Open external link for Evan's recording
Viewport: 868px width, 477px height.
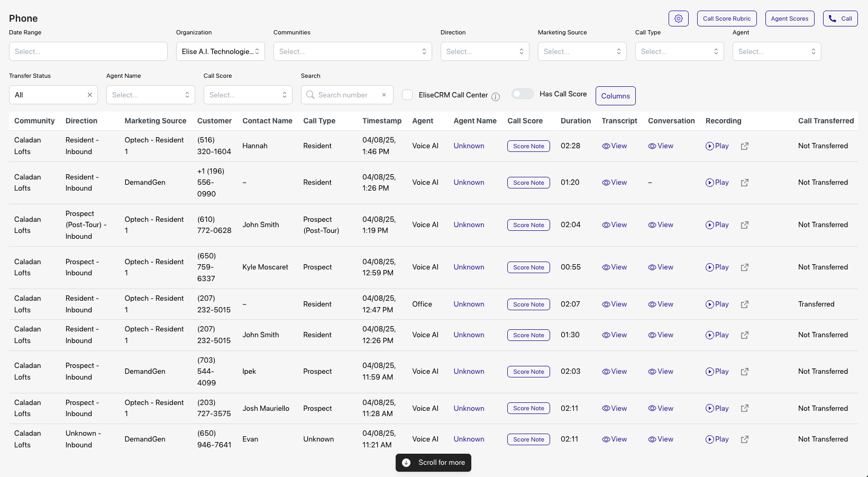[745, 439]
